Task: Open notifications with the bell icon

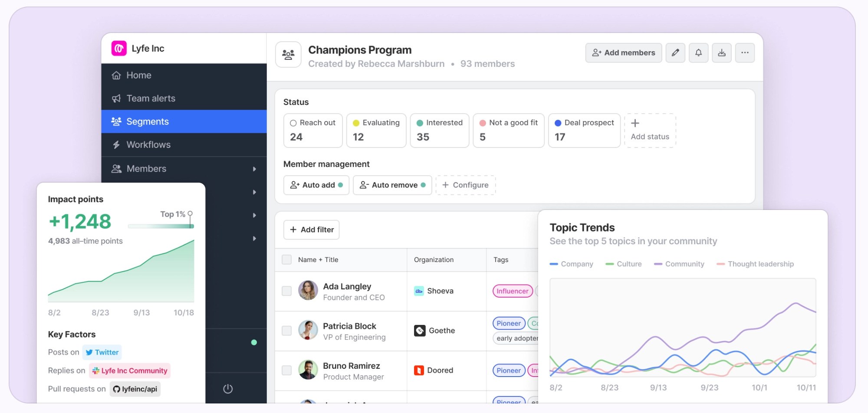Action: 698,53
